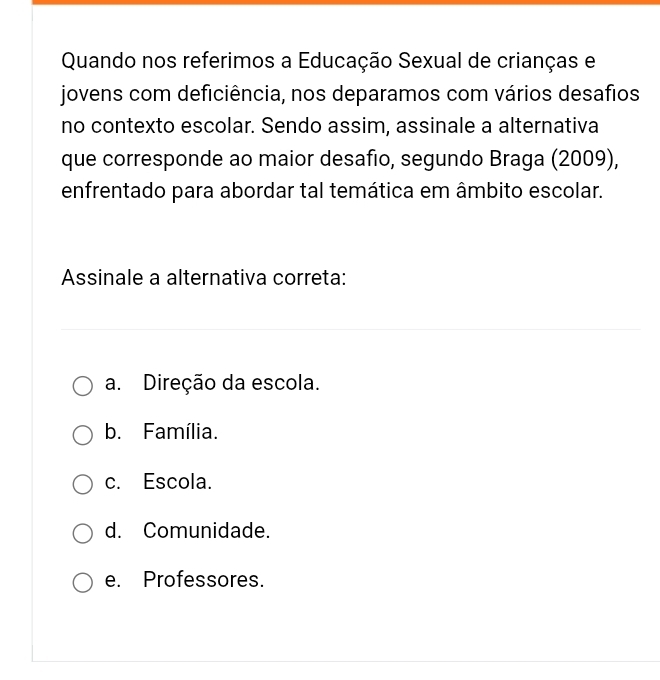Select the radio button for Direção da escola
The height and width of the screenshot is (680, 660).
(83, 385)
